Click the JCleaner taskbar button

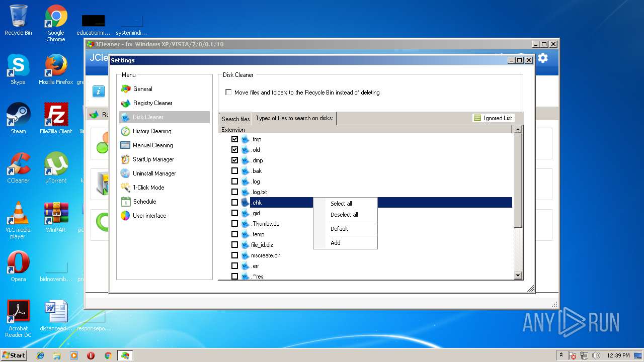[x=125, y=355]
